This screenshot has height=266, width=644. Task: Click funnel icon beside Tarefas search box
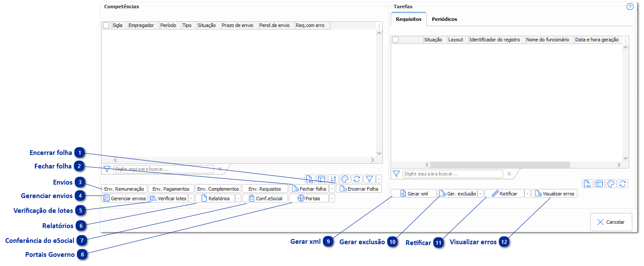[396, 174]
